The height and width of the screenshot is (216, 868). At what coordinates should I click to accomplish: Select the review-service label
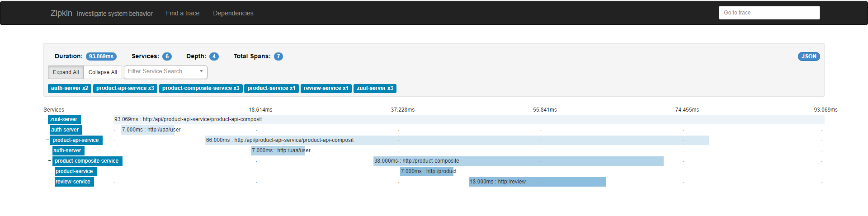[73, 182]
